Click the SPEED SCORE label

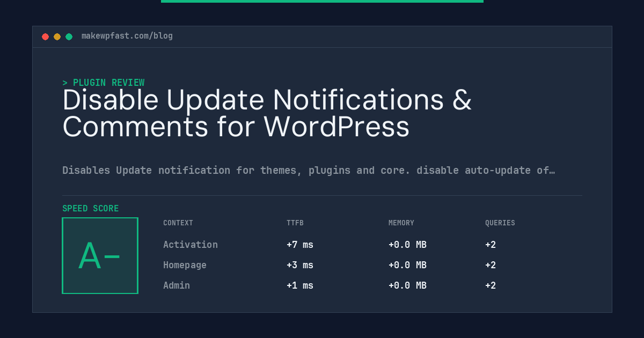point(91,209)
